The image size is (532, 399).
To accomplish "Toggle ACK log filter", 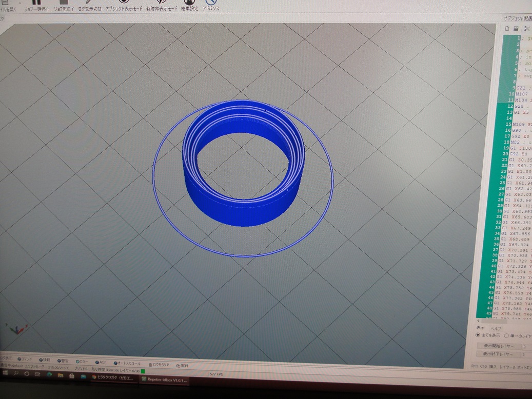I will click(101, 363).
